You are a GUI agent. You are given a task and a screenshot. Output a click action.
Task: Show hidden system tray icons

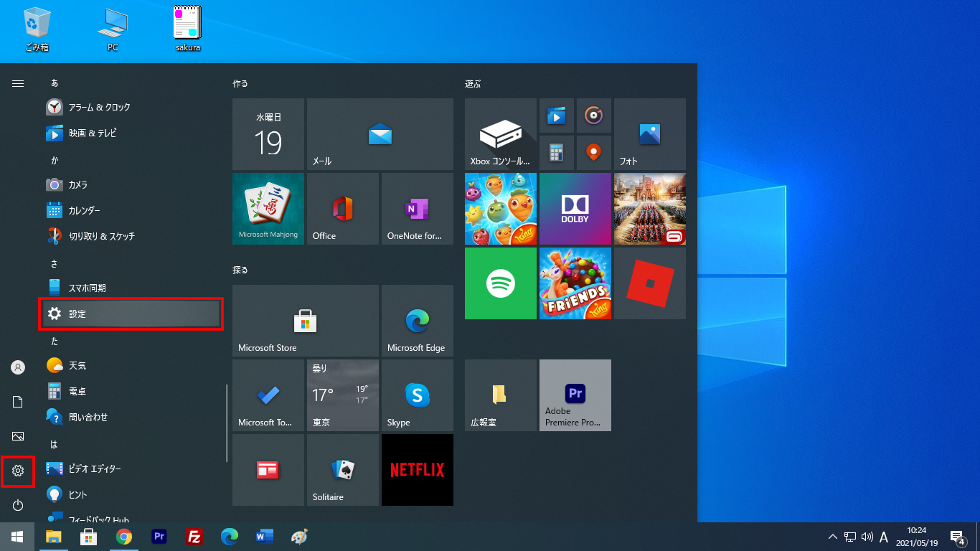point(832,537)
